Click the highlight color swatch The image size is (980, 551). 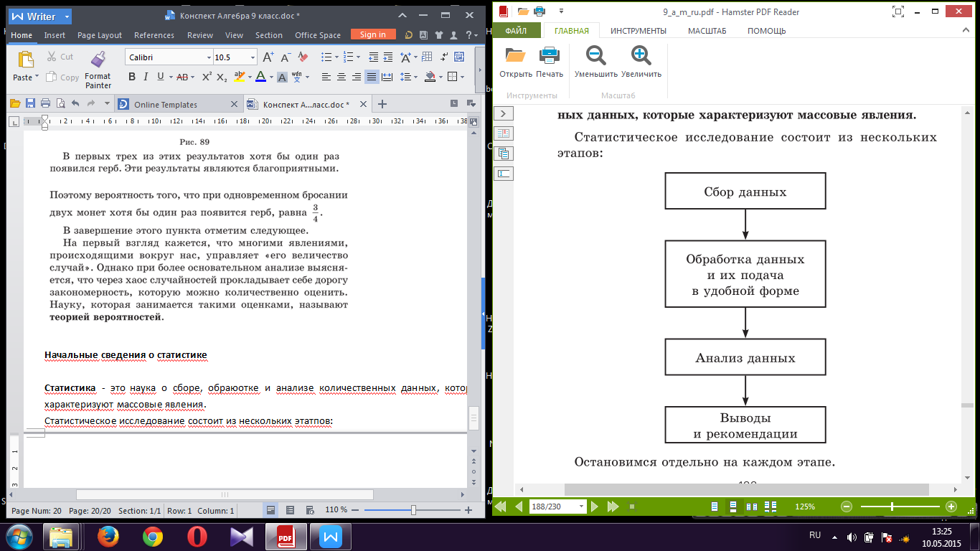239,77
